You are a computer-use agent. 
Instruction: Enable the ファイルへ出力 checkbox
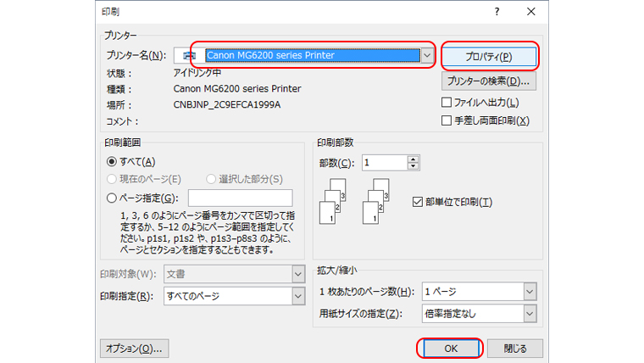(447, 103)
